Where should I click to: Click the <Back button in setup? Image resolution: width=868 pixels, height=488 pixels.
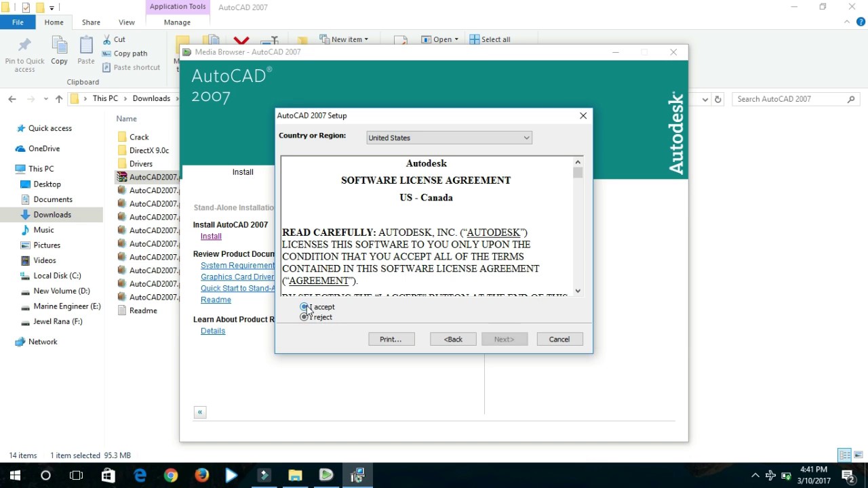coord(453,339)
